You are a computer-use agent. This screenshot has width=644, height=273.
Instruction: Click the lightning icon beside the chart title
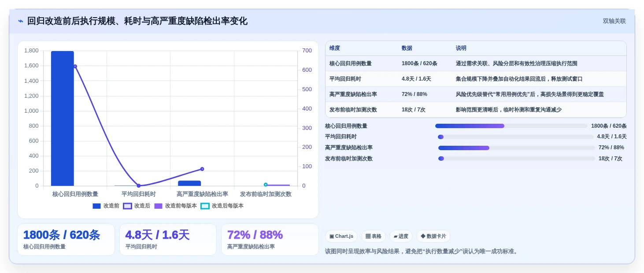tap(21, 21)
